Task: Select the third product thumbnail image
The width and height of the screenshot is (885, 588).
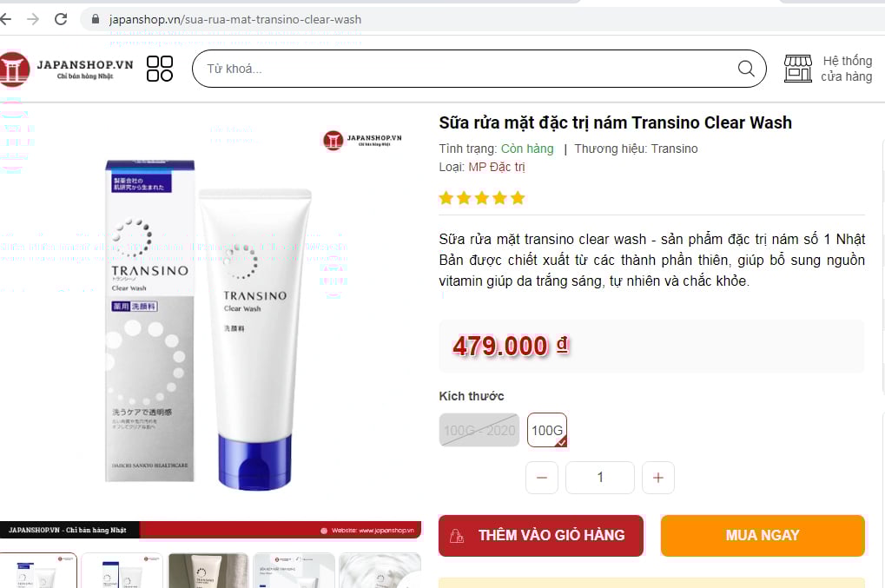Action: (x=208, y=571)
